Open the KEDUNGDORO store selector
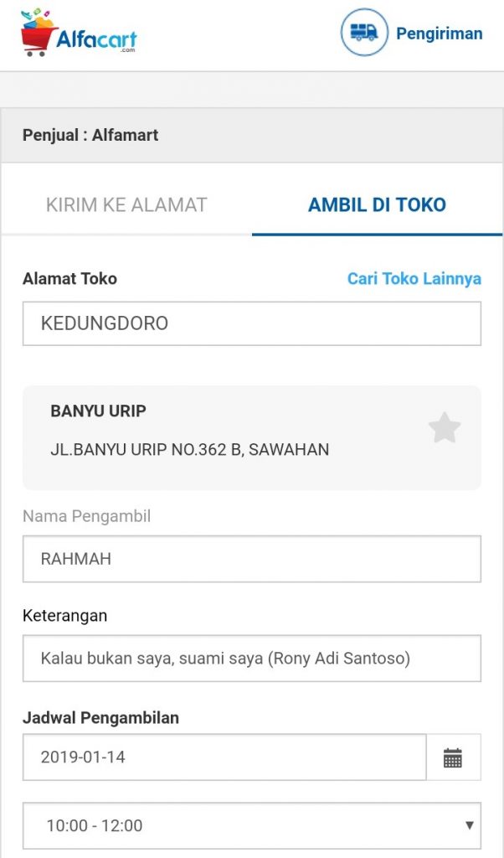The image size is (504, 858). click(251, 323)
